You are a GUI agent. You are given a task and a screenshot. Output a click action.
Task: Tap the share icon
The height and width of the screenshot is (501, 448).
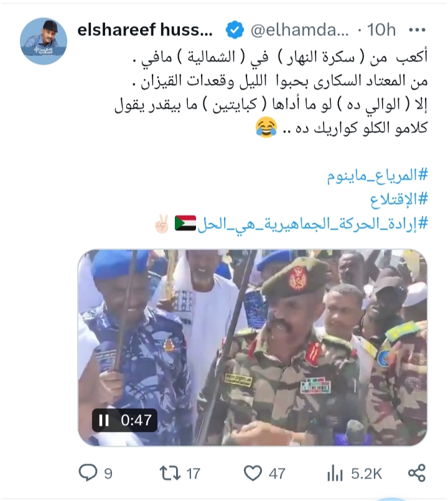(x=418, y=473)
